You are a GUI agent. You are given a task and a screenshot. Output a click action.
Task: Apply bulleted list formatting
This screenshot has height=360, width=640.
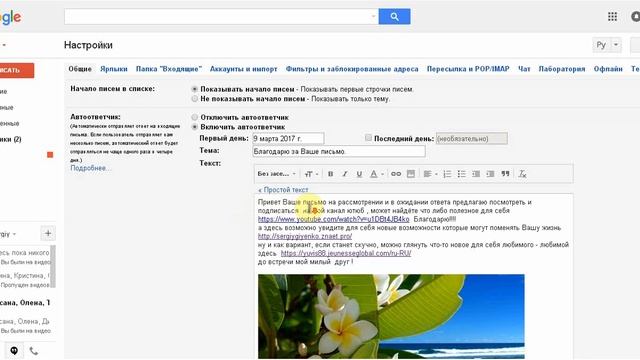point(462,174)
